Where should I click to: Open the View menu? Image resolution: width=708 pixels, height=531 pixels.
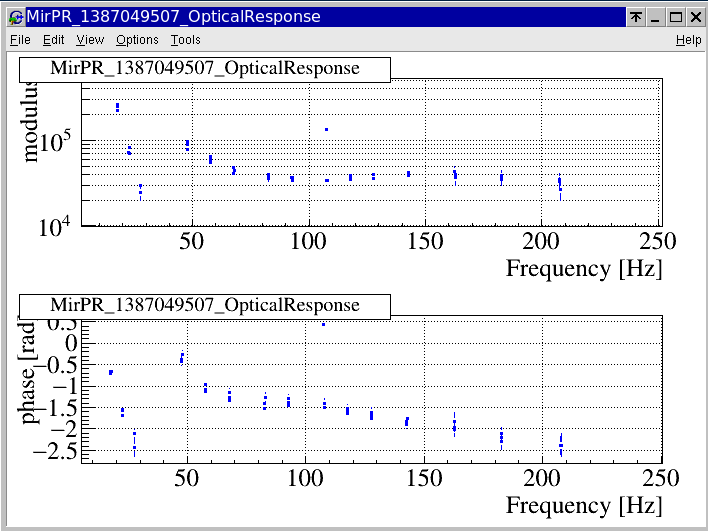[90, 40]
